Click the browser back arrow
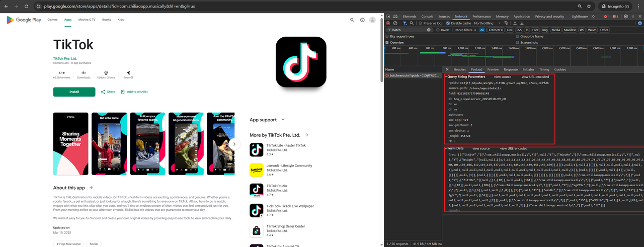Image resolution: width=644 pixels, height=247 pixels. (x=5, y=7)
